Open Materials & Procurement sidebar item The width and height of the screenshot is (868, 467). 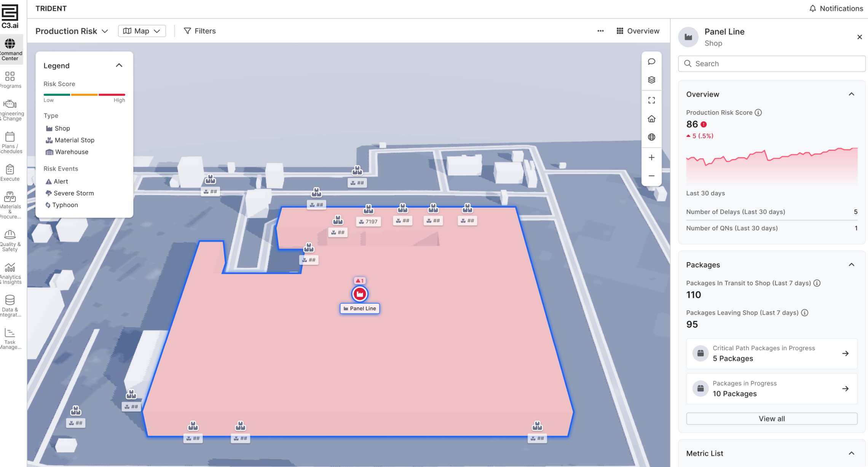[10, 205]
